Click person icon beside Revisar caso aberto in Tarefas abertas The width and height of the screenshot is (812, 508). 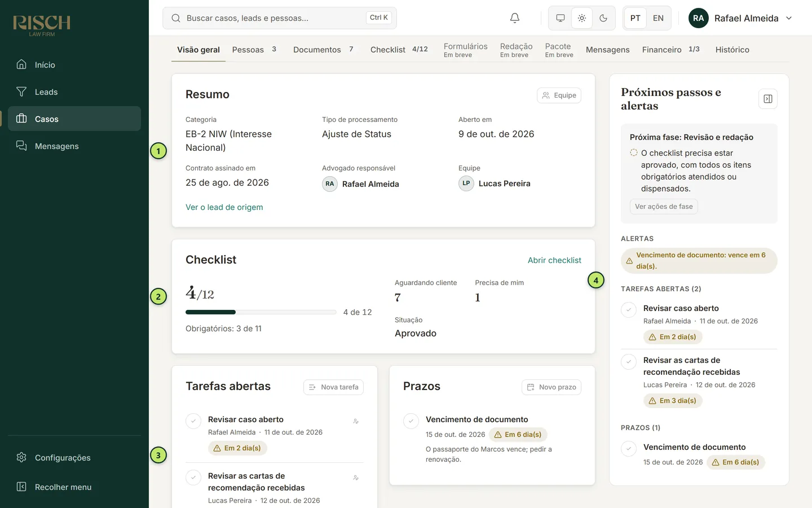356,421
